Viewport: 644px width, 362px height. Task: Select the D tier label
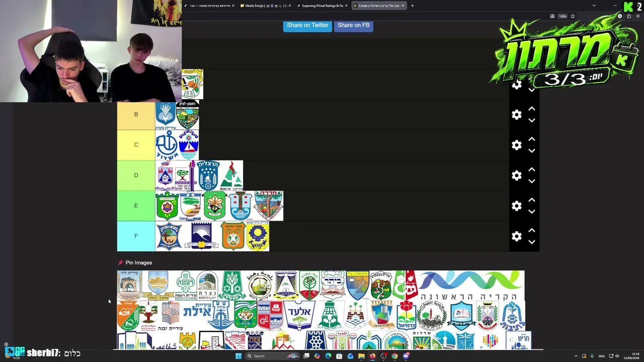[136, 175]
